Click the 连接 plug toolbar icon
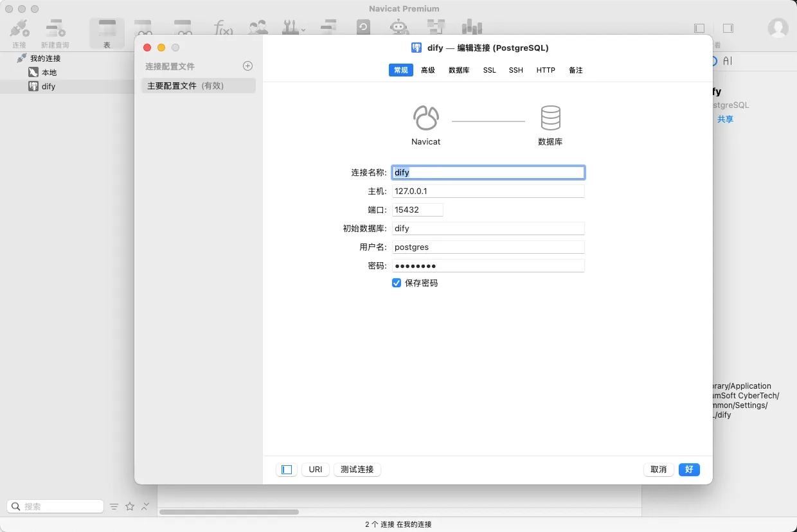This screenshot has height=532, width=797. (19, 28)
